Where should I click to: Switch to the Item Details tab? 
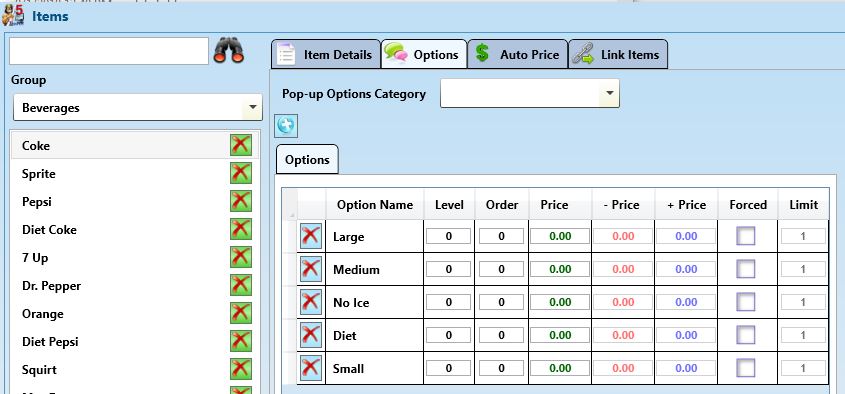pos(326,54)
